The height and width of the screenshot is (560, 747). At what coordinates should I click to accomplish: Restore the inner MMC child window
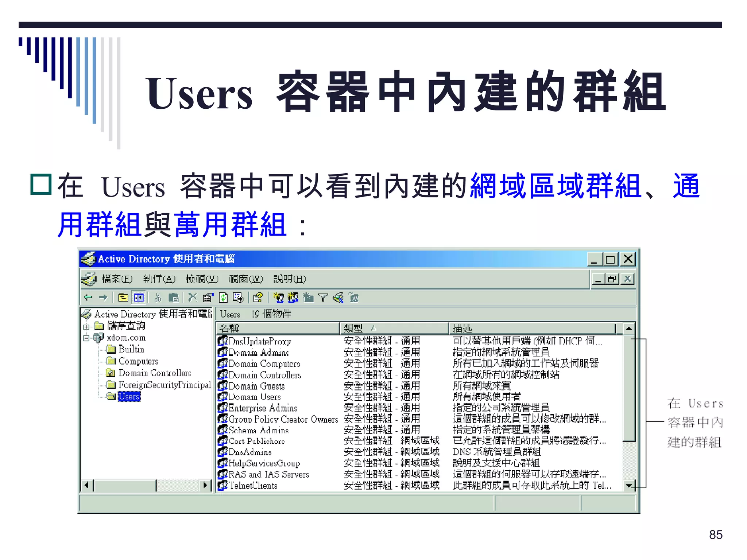click(x=612, y=279)
